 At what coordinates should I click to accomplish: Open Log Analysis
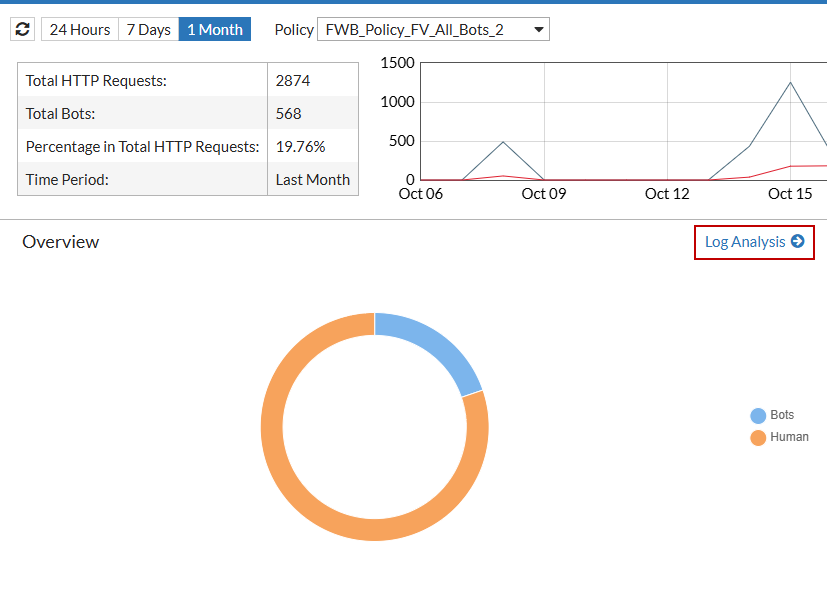point(745,241)
